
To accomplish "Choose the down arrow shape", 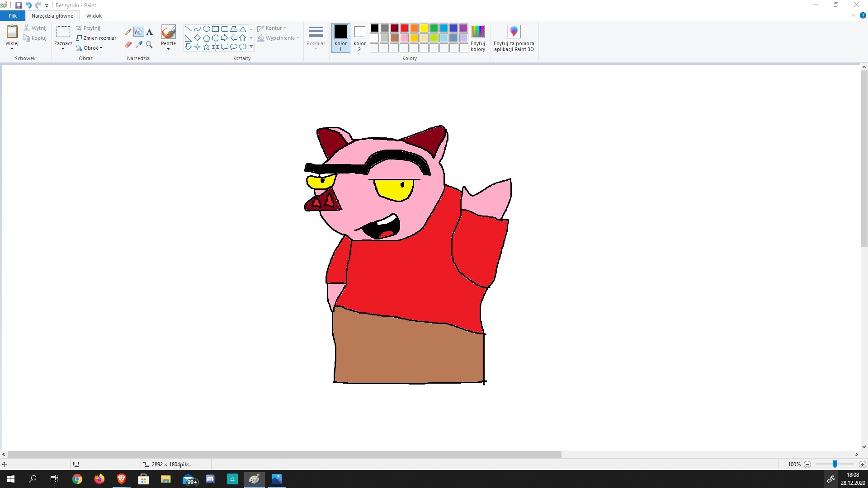I will click(188, 47).
